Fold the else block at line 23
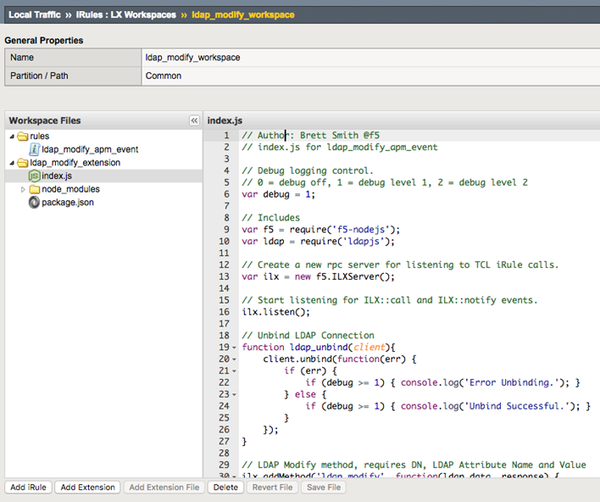 pos(235,393)
